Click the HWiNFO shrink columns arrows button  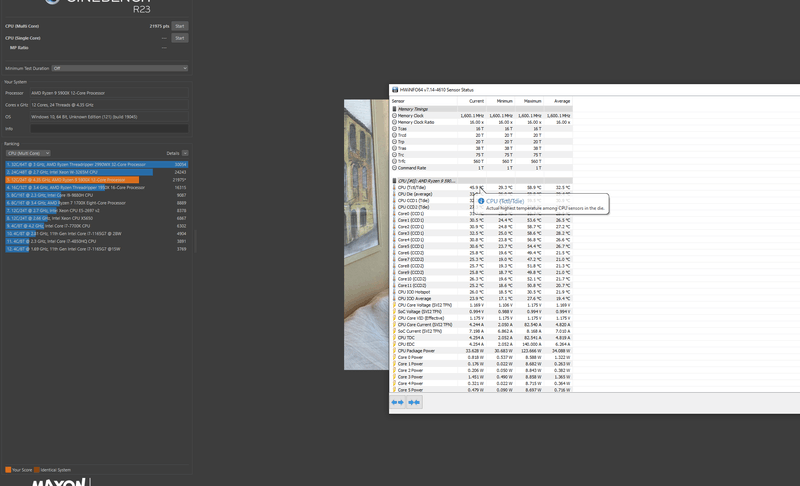tap(414, 402)
